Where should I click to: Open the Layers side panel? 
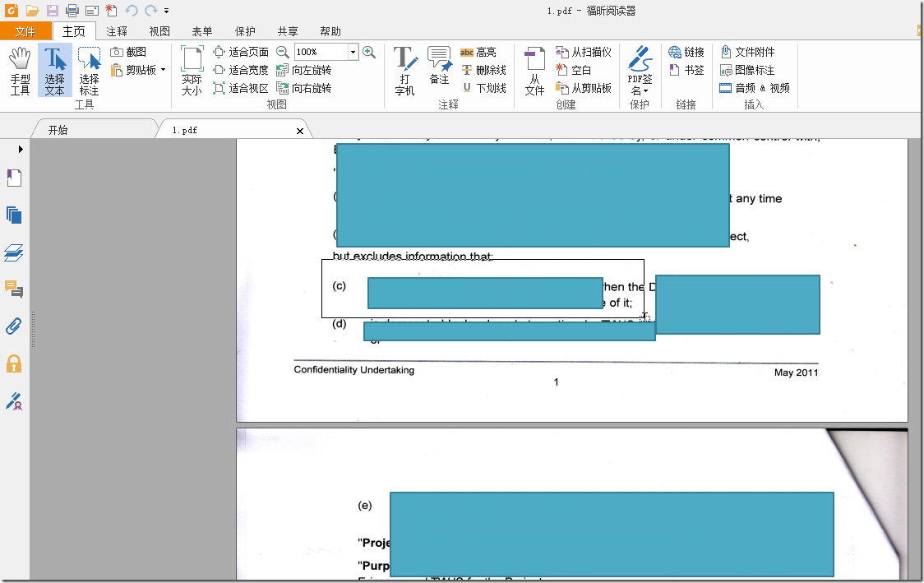14,253
